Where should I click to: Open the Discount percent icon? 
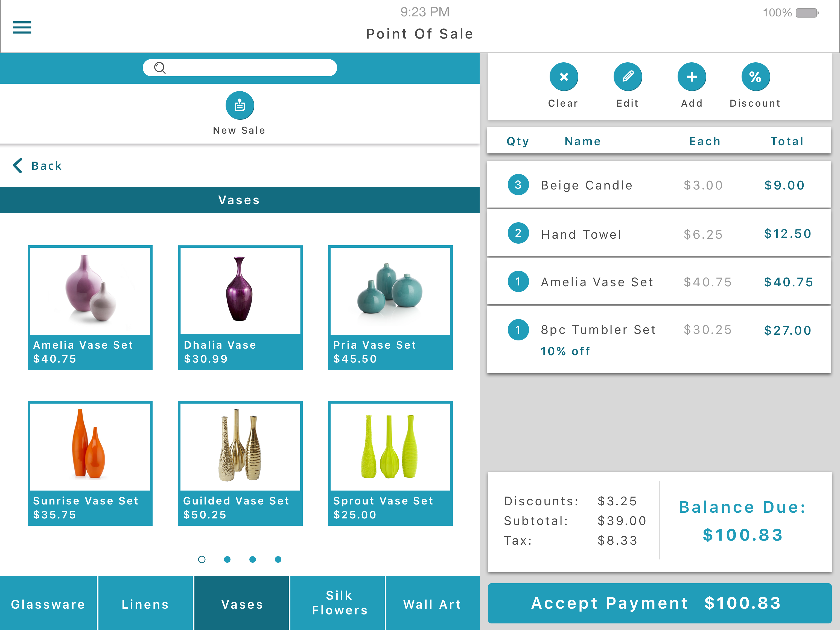point(755,77)
